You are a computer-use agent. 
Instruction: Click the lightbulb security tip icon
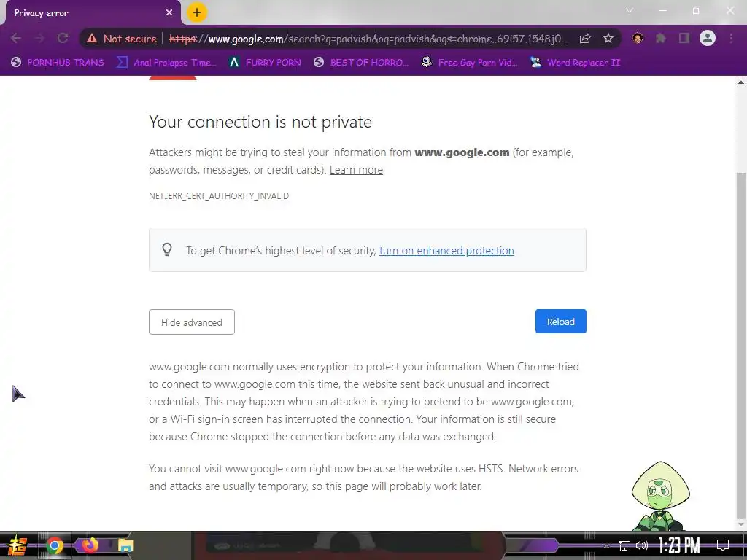click(x=167, y=249)
